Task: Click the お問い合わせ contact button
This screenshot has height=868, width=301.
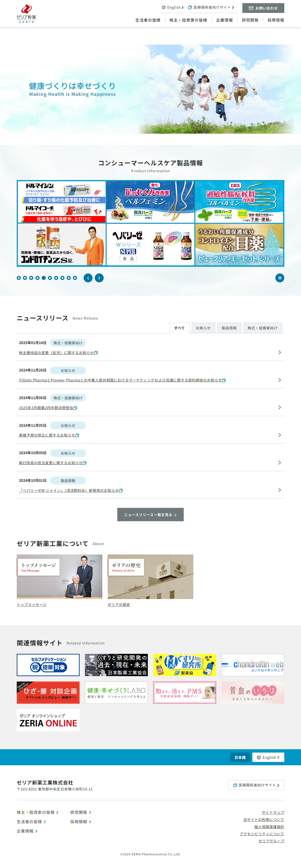Action: (263, 8)
